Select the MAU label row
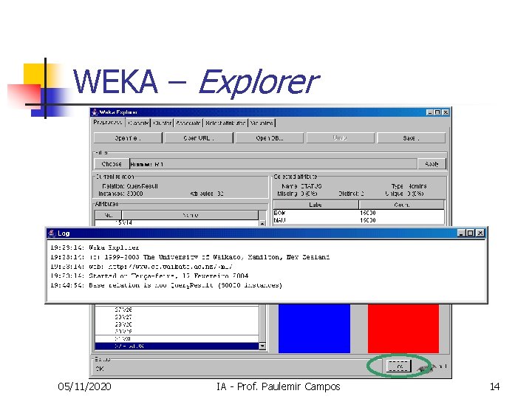 click(358, 220)
